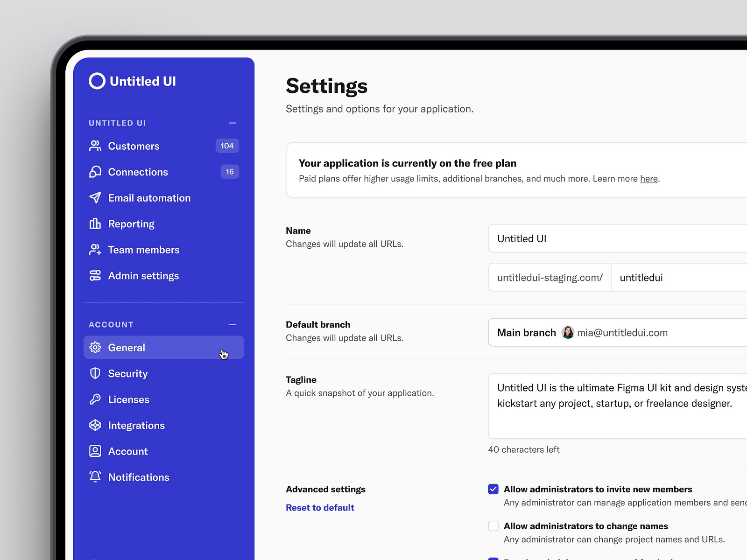The image size is (747, 560).
Task: Open Reporting using the bar chart icon
Action: pyautogui.click(x=95, y=224)
